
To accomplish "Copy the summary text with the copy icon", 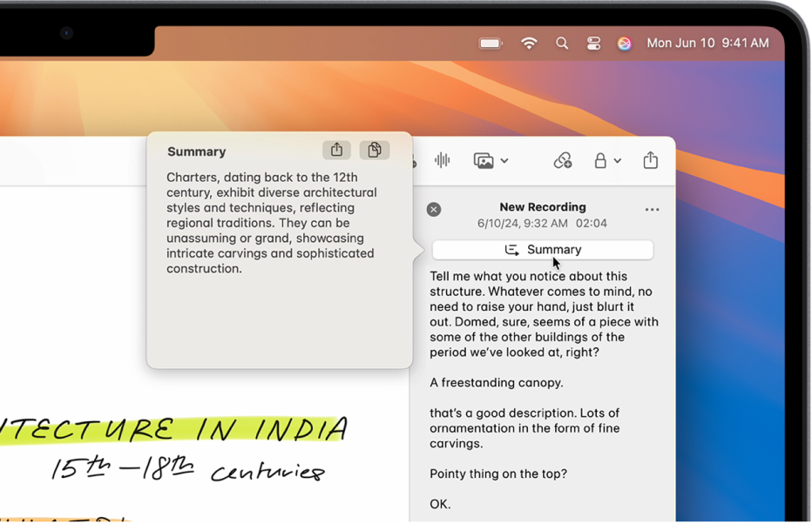I will tap(375, 150).
